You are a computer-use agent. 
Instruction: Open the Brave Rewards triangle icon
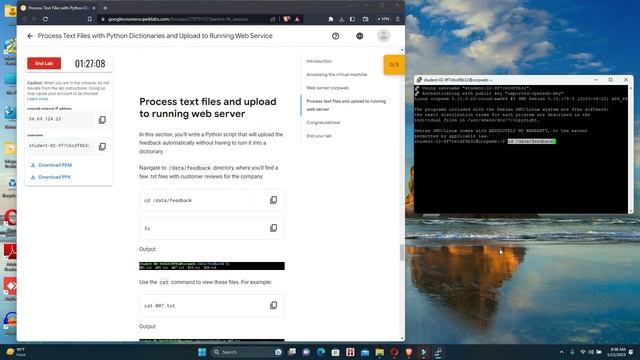coord(297,19)
